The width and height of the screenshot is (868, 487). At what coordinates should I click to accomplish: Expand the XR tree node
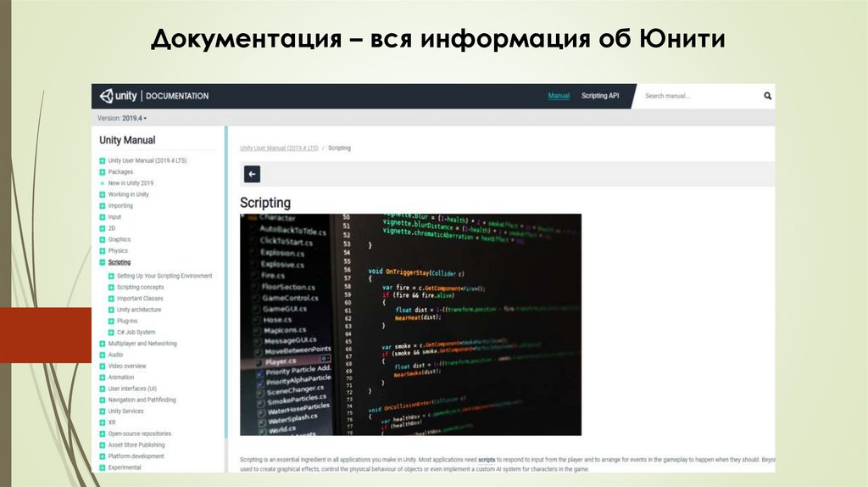(x=103, y=423)
